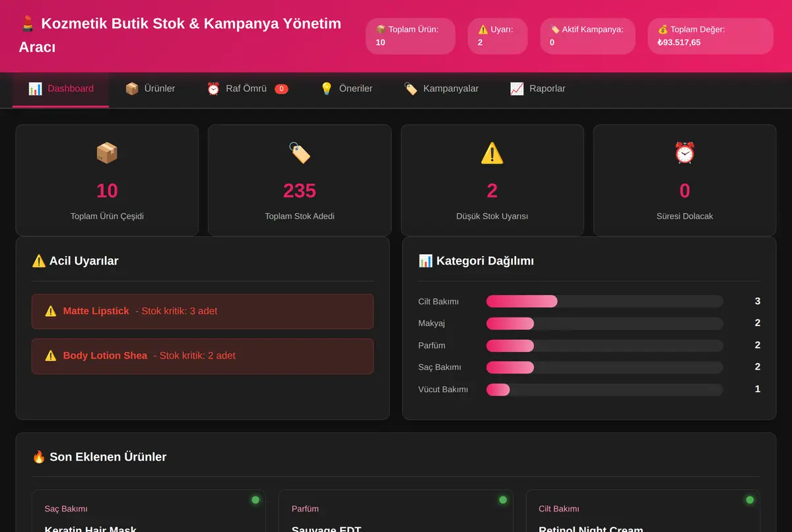Click the light bulb icon on Öneriler tab

click(327, 88)
